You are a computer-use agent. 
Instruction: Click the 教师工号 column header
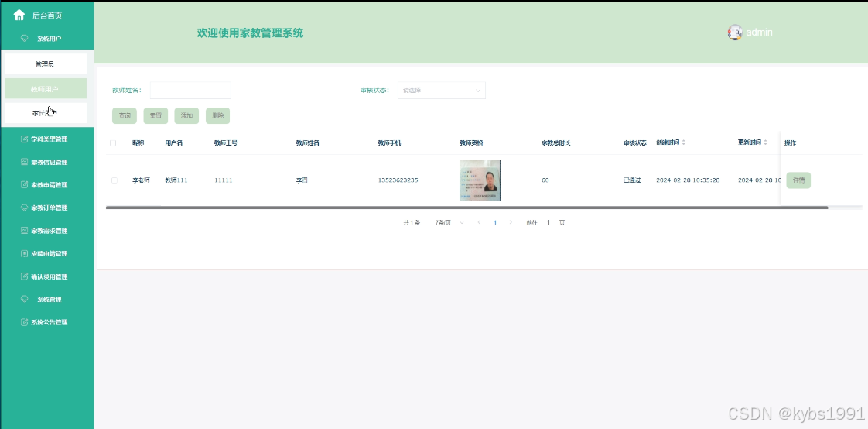click(226, 143)
